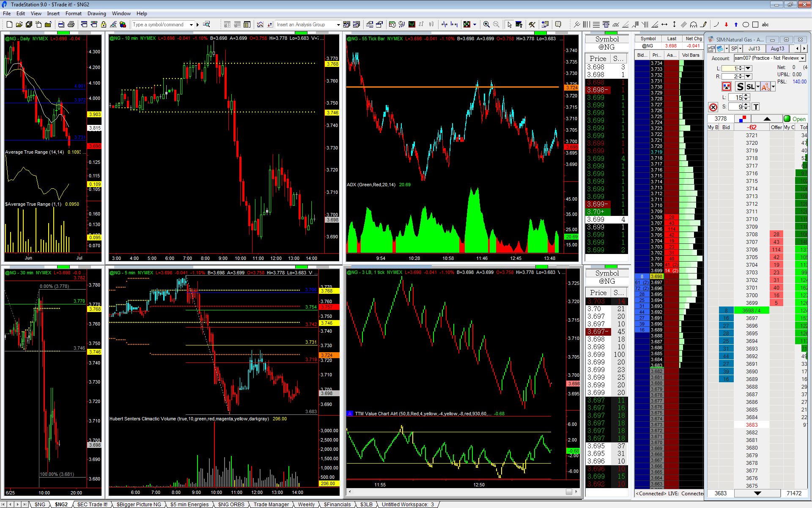Open the Drawing menu
812x508 pixels.
(97, 14)
